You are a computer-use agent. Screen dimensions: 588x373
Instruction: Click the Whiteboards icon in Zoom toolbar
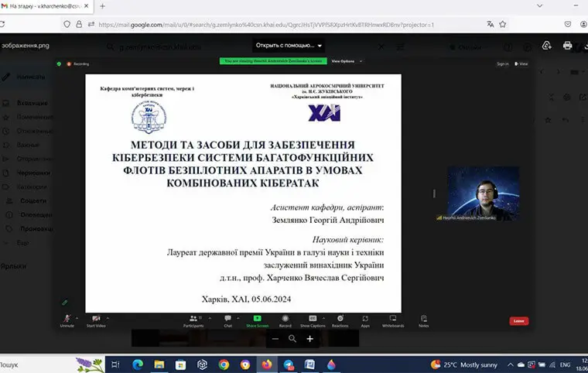393,318
